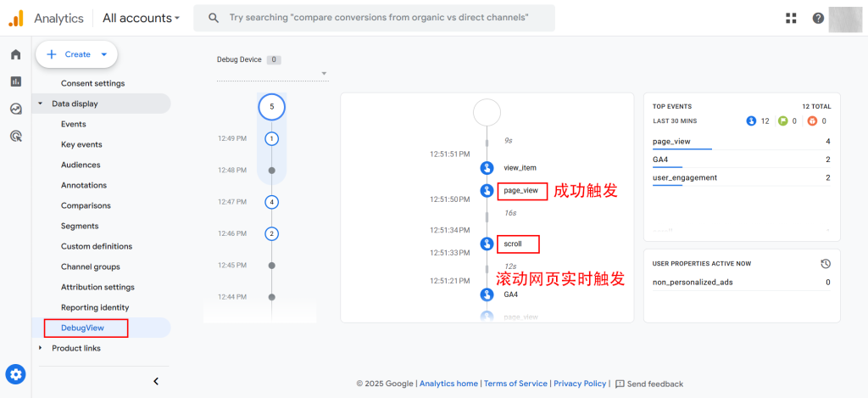Expand the Product links section
This screenshot has width=868, height=398.
point(40,348)
